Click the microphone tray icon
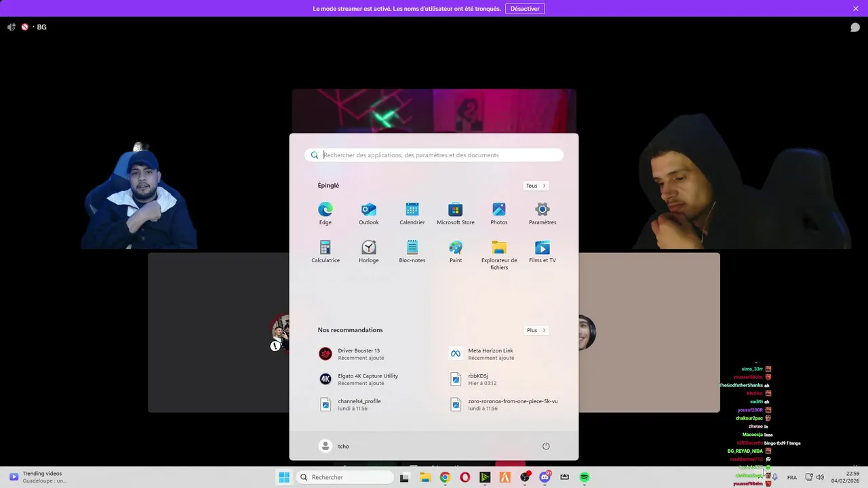This screenshot has height=488, width=868. pyautogui.click(x=775, y=477)
